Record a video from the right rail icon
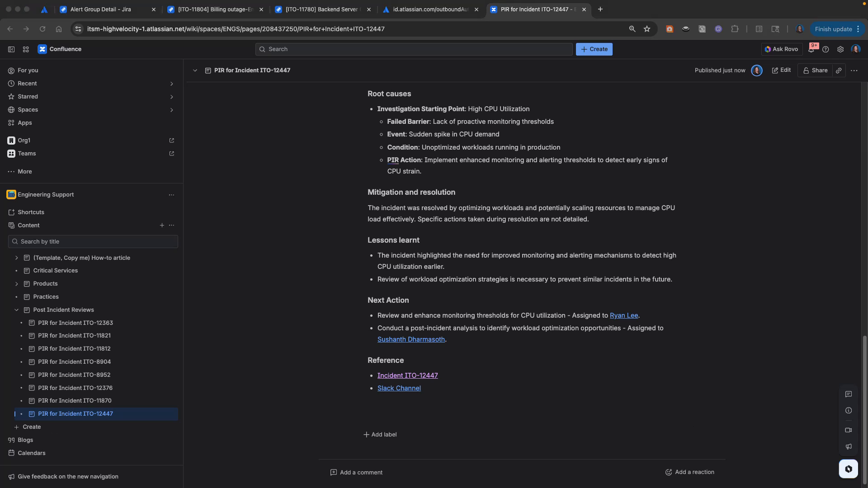The image size is (868, 488). (x=849, y=430)
